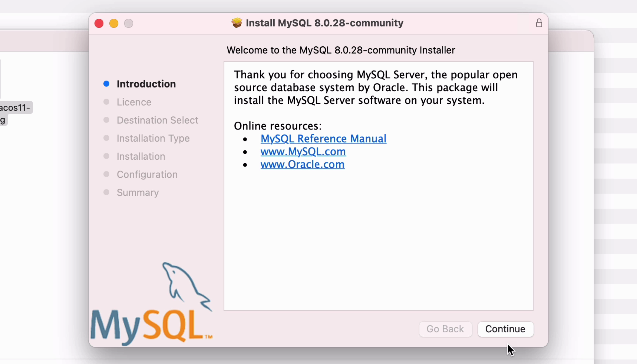Minimize the installer with the yellow button

114,23
